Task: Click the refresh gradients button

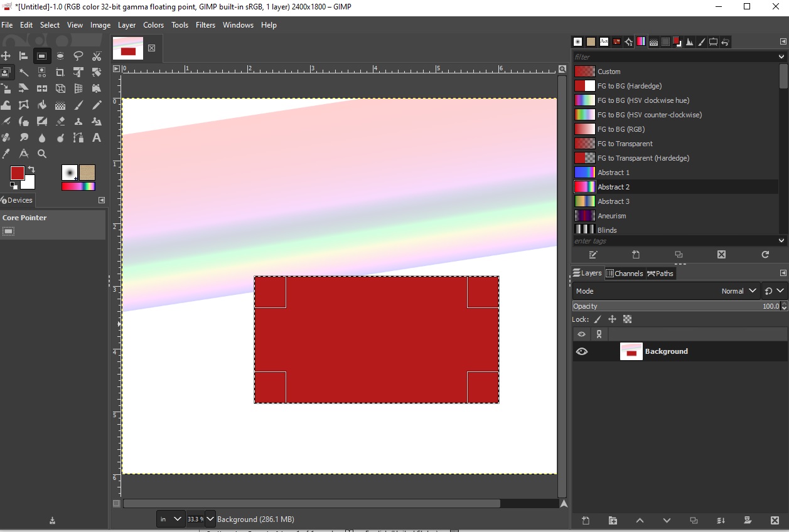Action: tap(765, 255)
